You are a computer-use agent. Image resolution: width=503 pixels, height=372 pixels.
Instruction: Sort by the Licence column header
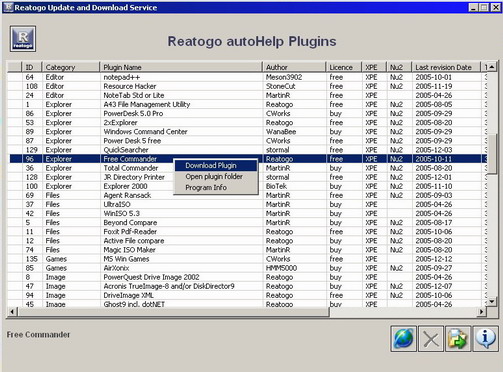[x=344, y=67]
